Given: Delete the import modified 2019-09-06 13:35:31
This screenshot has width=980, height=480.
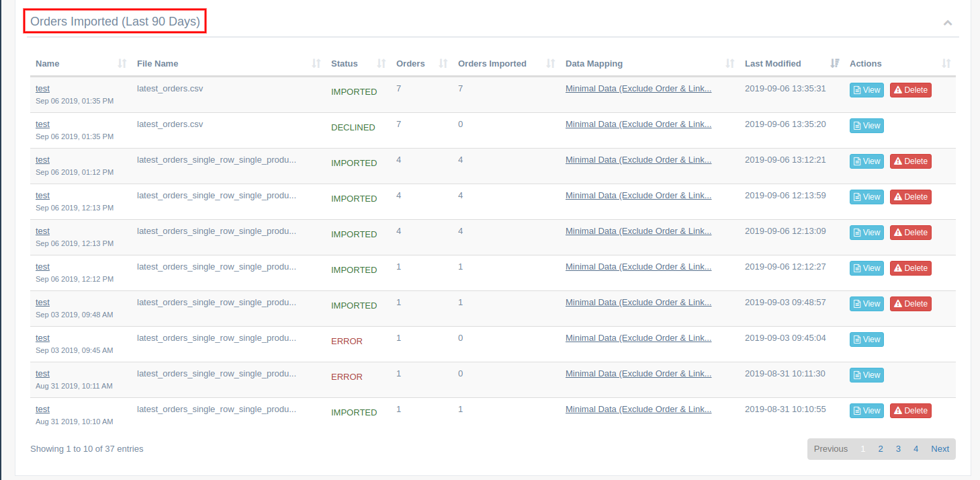Looking at the screenshot, I should (910, 90).
